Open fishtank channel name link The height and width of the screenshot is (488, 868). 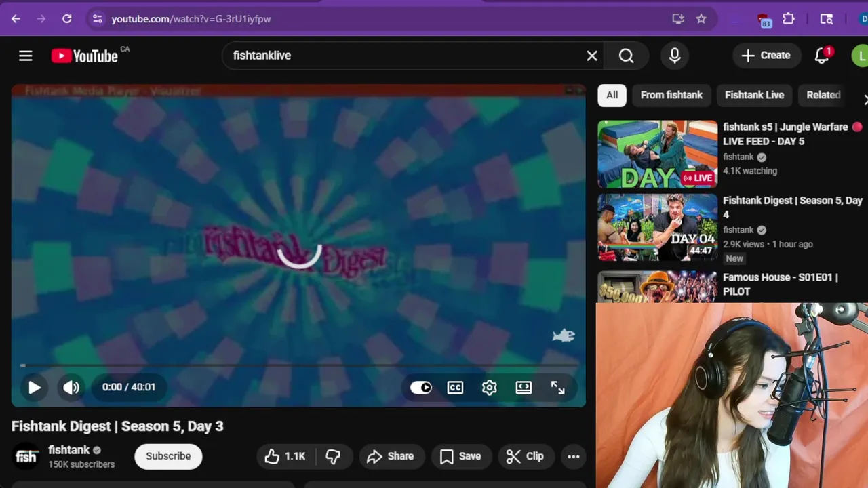point(68,450)
